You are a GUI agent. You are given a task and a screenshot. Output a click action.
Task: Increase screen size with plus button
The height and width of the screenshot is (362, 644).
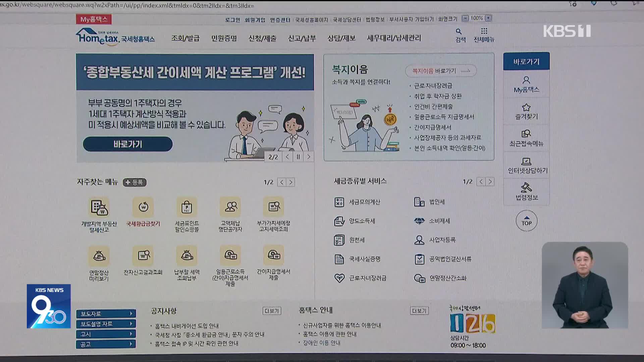click(488, 18)
